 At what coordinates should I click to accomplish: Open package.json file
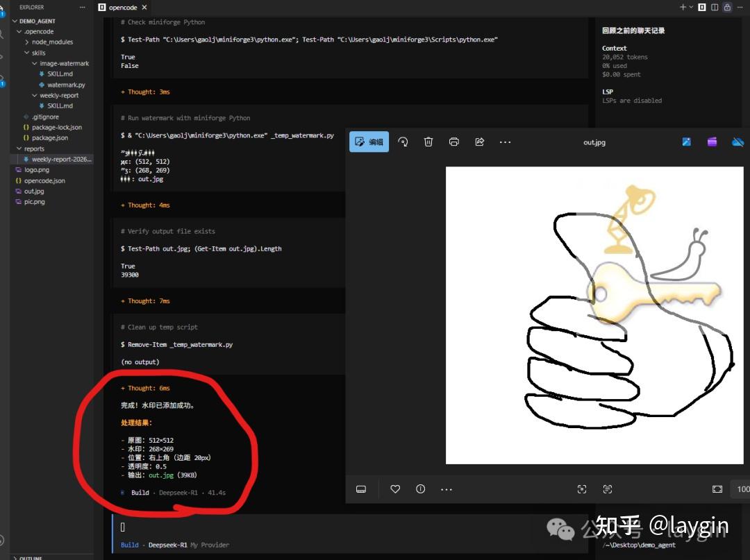coord(50,137)
